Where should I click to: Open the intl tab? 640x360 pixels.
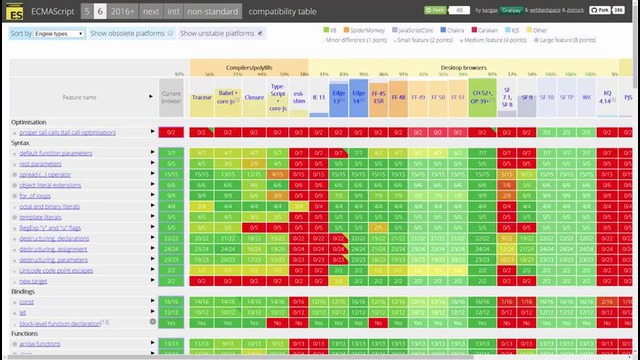(173, 11)
